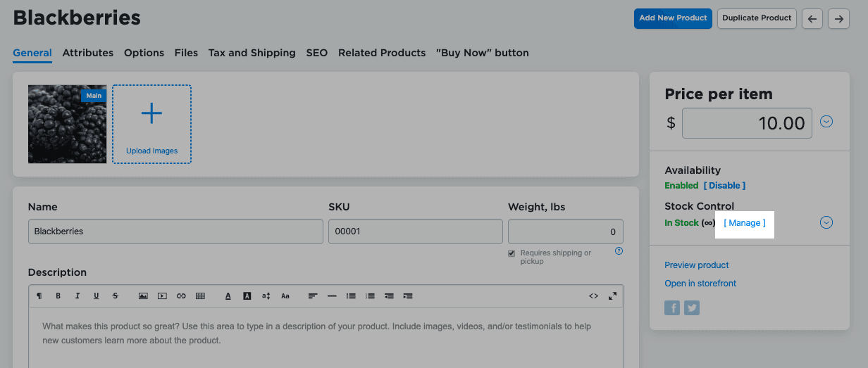Open HTML code view of editor
868x368 pixels.
pos(593,296)
